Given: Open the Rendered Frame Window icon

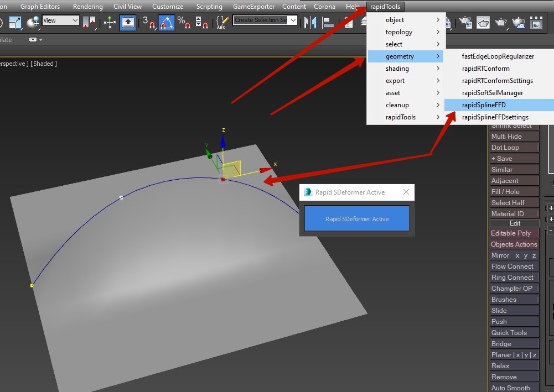Looking at the screenshot, I should pyautogui.click(x=483, y=23).
